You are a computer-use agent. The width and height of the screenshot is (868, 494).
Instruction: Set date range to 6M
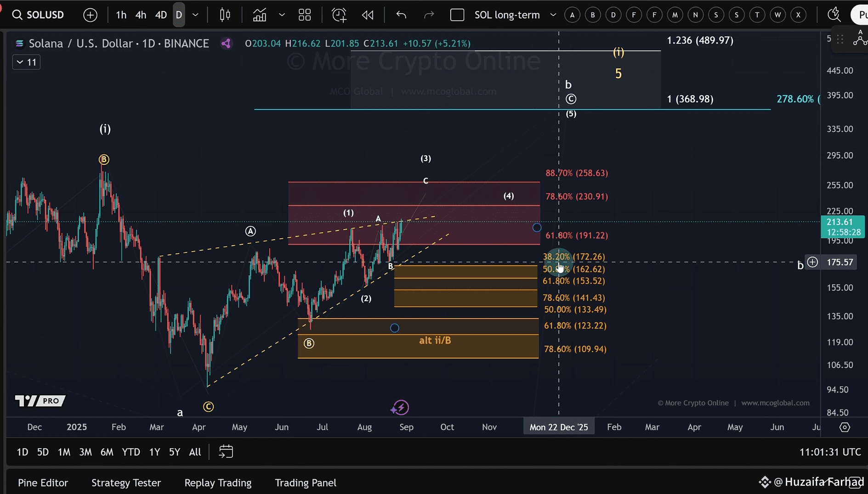[x=107, y=452]
